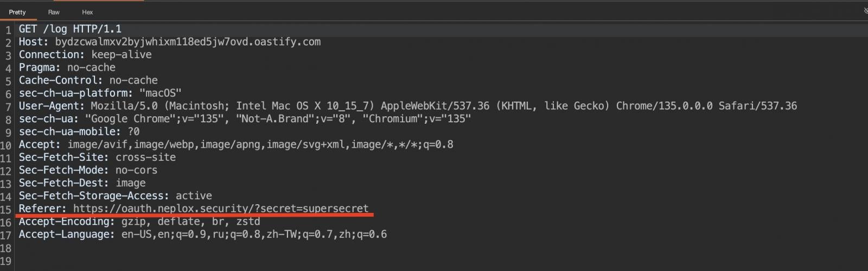Image resolution: width=868 pixels, height=271 pixels.
Task: Click line number 15 in gutter
Action: pos(6,210)
